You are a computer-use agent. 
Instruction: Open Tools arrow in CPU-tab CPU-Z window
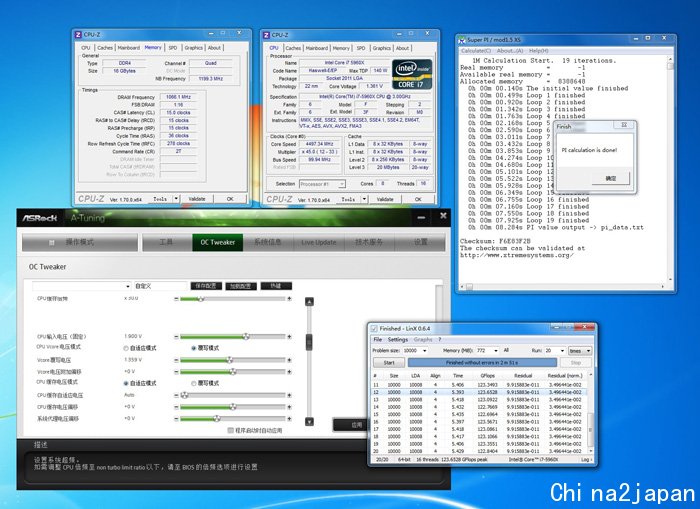click(x=364, y=199)
